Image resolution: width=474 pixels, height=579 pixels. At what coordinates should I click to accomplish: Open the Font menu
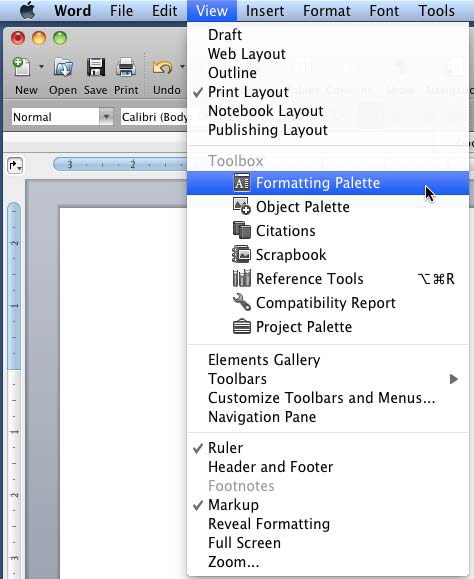[x=384, y=10]
